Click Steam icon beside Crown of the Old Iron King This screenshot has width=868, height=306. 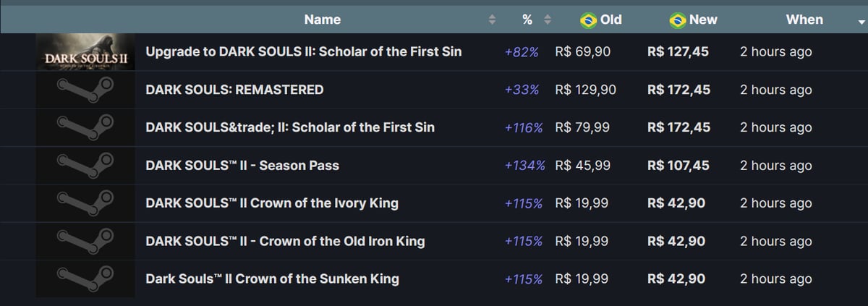tap(85, 241)
